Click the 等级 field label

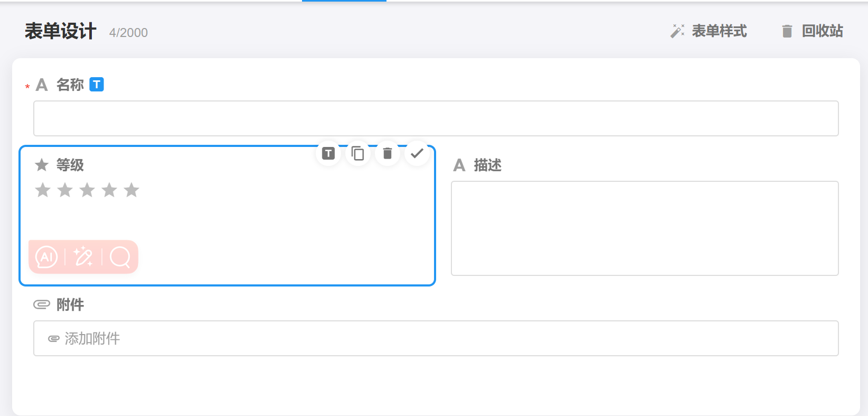point(70,165)
